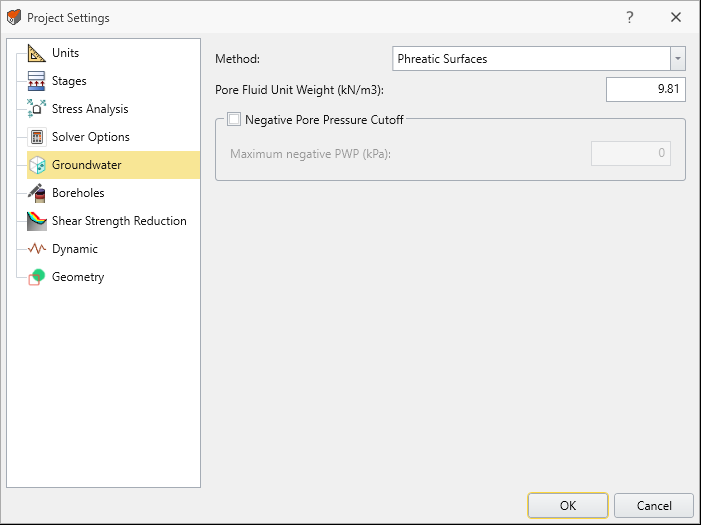
Task: Click the Units ruler-triangle icon
Action: [x=37, y=53]
